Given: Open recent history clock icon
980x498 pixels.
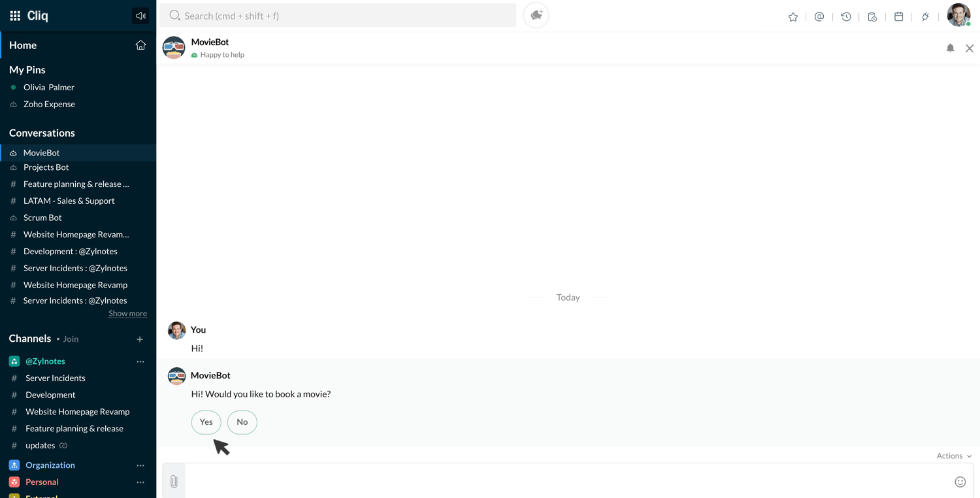Looking at the screenshot, I should click(x=846, y=17).
